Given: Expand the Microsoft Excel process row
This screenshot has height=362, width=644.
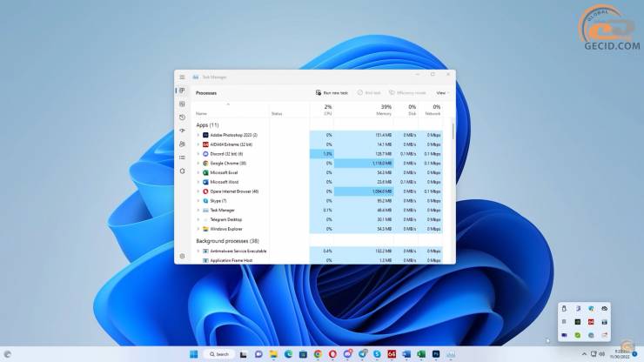Looking at the screenshot, I should (198, 172).
